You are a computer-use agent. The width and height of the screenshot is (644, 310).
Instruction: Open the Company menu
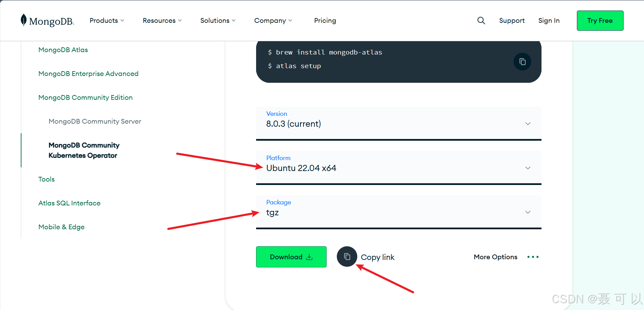coord(273,20)
